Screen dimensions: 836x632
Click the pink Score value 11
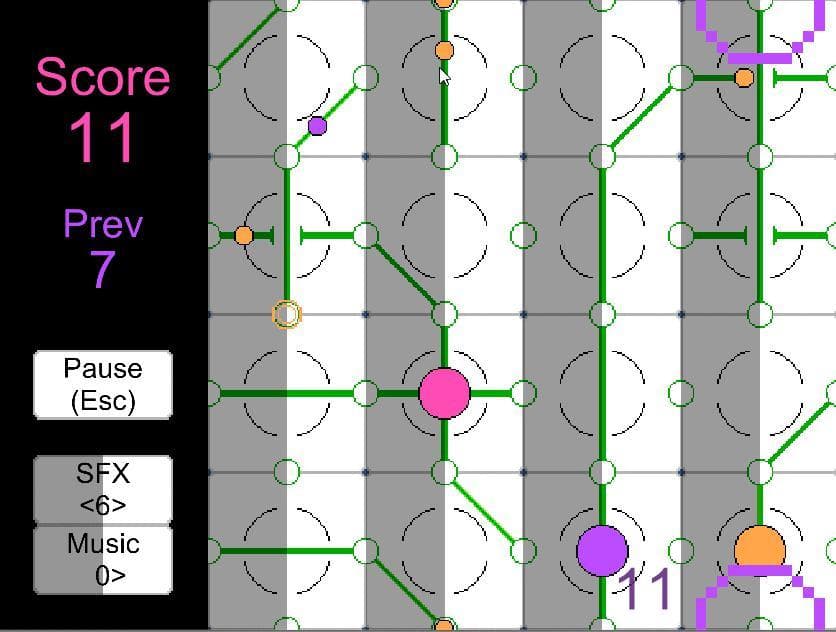coord(102,138)
